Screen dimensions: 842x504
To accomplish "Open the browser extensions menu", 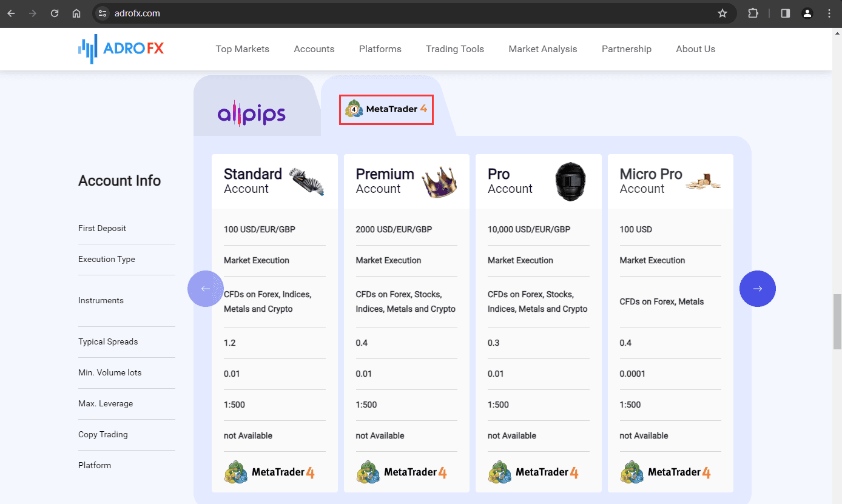I will coord(753,13).
